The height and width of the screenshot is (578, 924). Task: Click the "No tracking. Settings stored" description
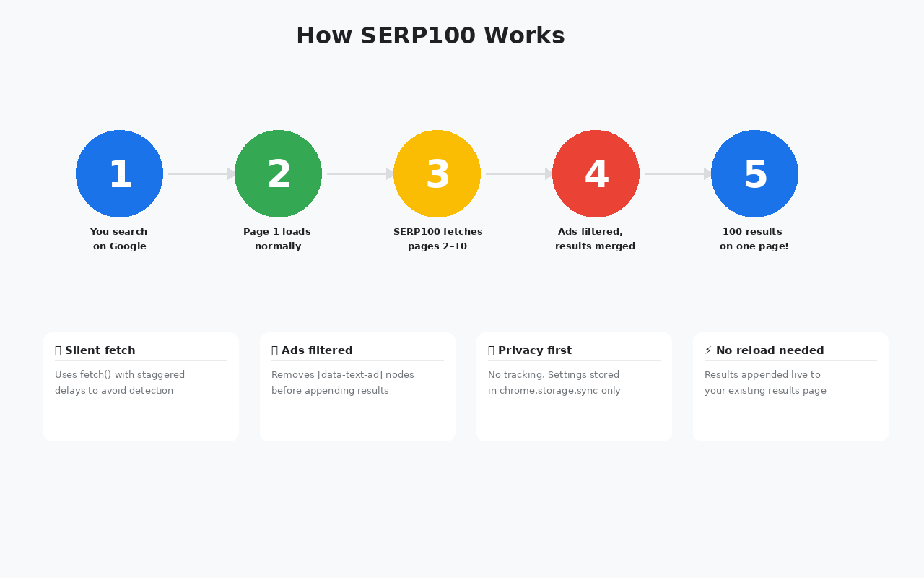pos(554,383)
